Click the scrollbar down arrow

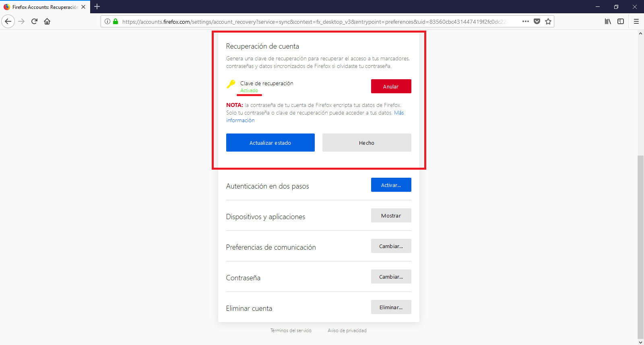(x=640, y=342)
